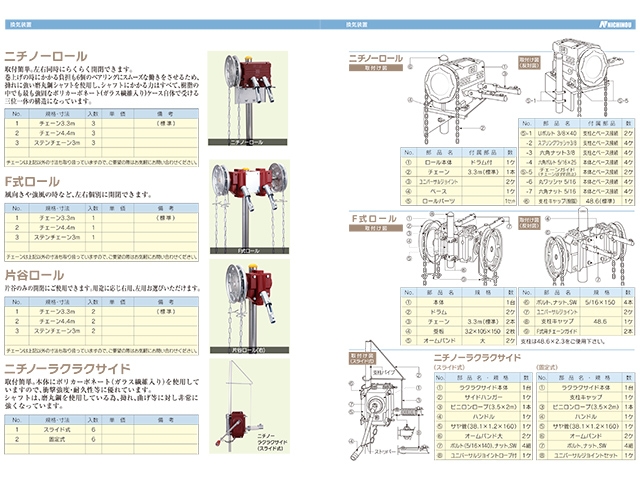This screenshot has height=480, width=640.
Task: Select the 固定式 row in the ラクラクサイド table
Action: pos(102,439)
